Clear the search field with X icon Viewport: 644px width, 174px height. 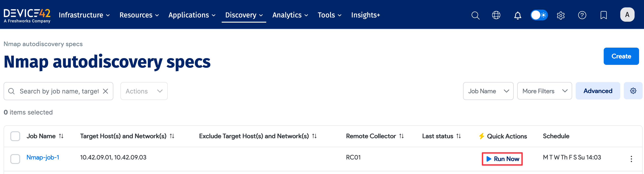105,91
